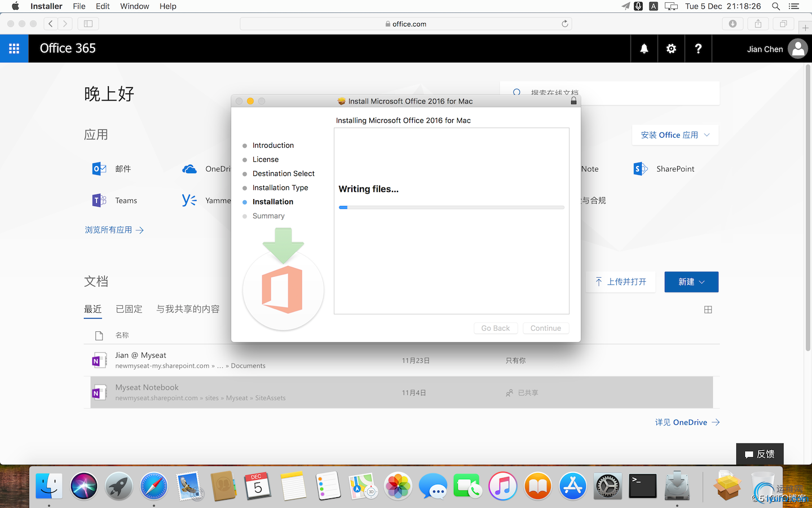Open iTunes music icon in the Dock

pos(503,486)
